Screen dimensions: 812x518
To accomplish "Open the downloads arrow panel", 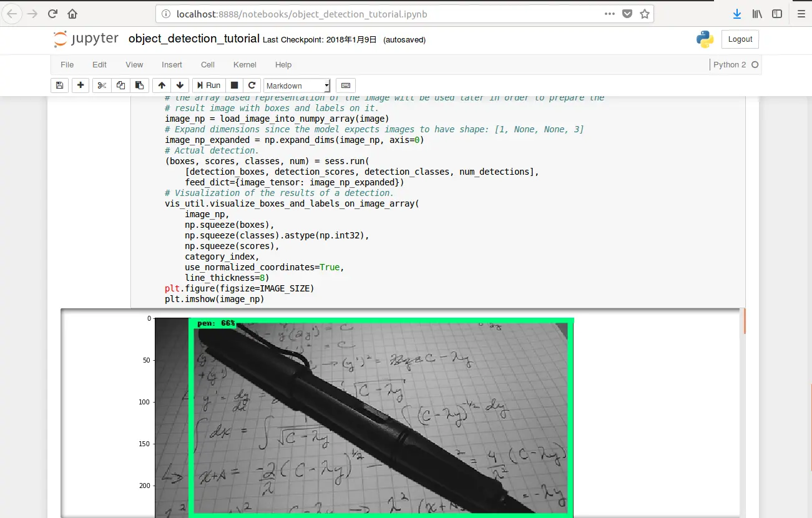I will click(x=737, y=14).
